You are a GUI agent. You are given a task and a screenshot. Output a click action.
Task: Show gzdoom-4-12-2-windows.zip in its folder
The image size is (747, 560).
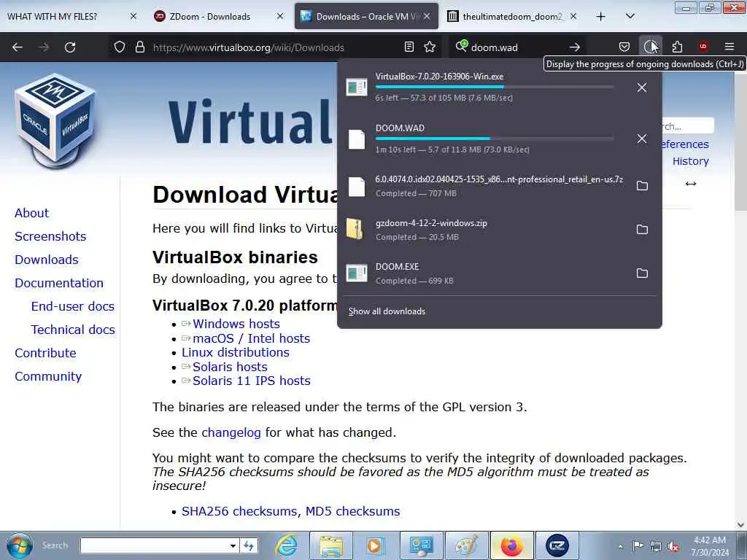pyautogui.click(x=642, y=230)
